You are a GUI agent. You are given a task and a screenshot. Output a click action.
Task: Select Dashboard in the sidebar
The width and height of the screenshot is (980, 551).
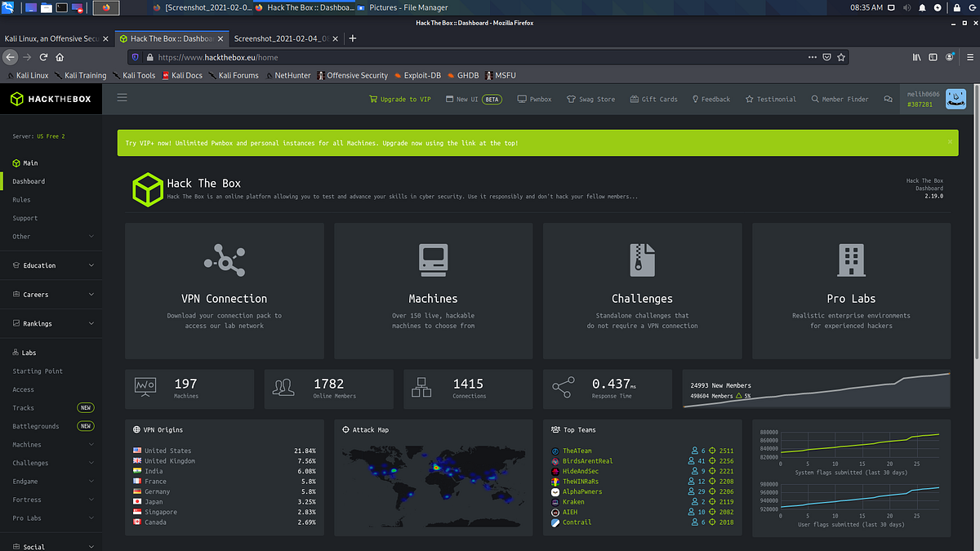pyautogui.click(x=29, y=181)
